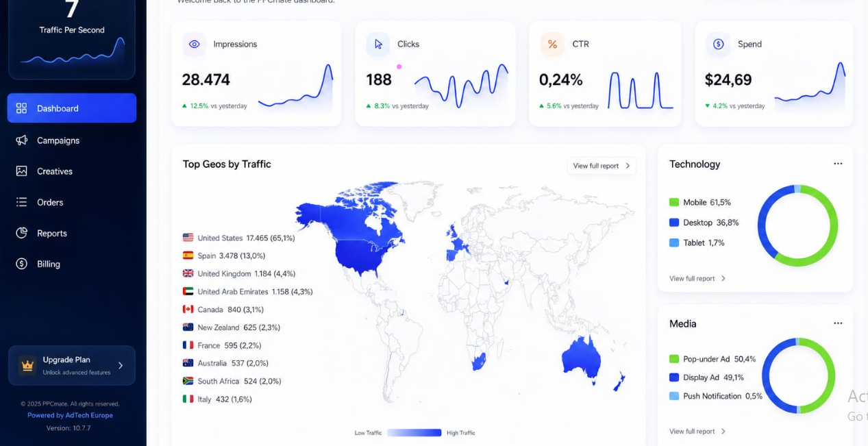Click the Billing dollar icon
The image size is (868, 446).
21,264
